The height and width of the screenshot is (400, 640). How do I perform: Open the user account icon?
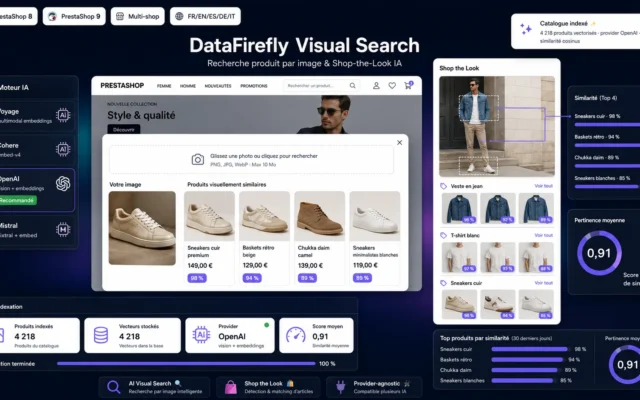point(376,86)
